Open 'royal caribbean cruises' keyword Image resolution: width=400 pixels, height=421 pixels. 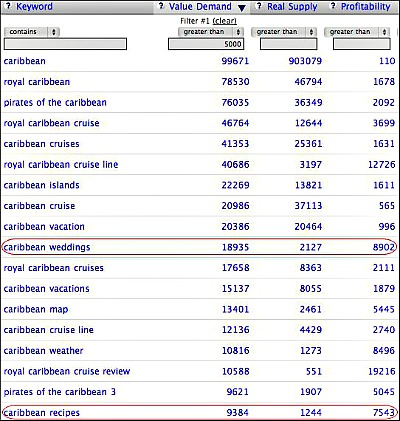53,268
